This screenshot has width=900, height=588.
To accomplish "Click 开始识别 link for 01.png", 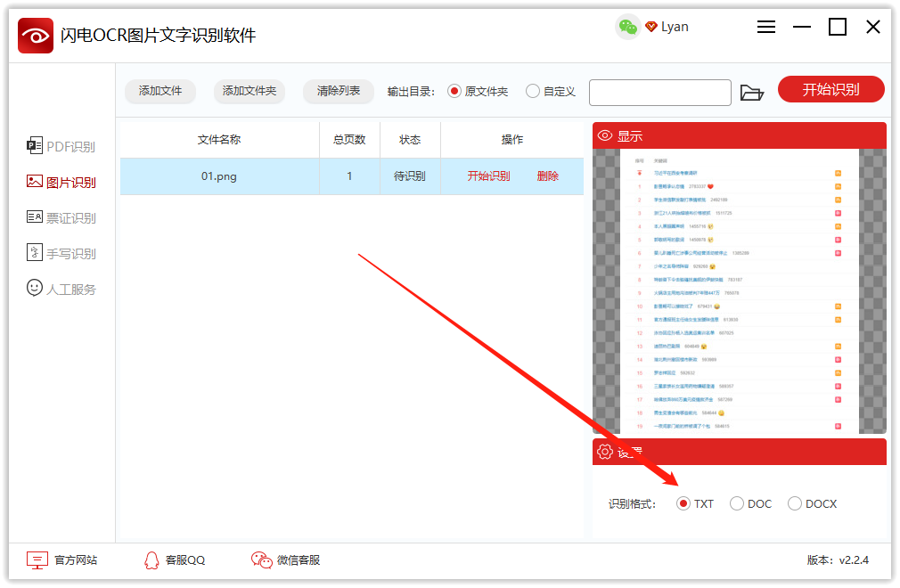I will point(488,176).
